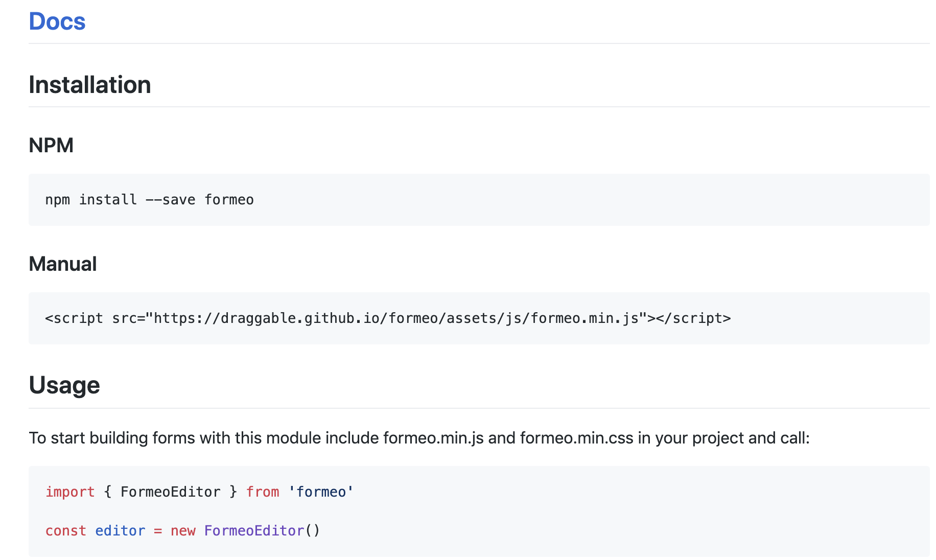Click the formeo package name in npm command

(230, 199)
